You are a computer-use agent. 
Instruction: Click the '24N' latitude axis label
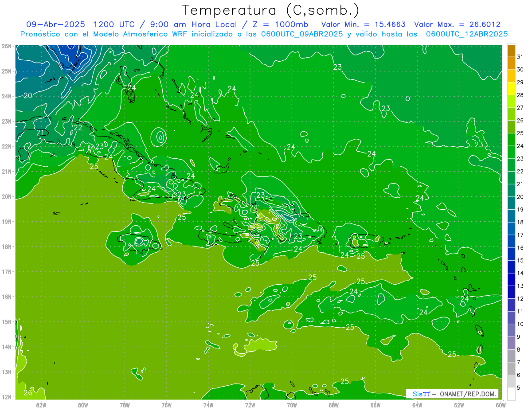click(6, 96)
